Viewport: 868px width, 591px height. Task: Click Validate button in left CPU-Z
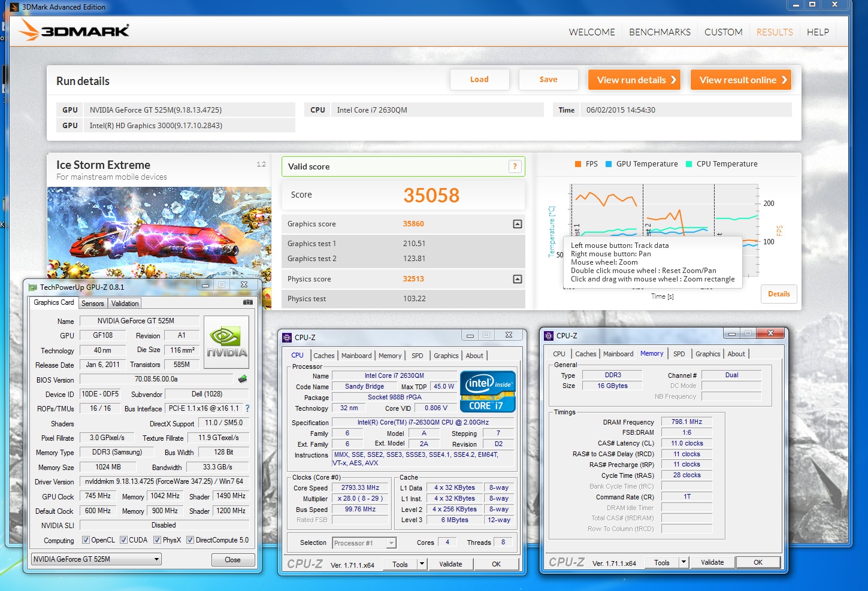coord(450,564)
